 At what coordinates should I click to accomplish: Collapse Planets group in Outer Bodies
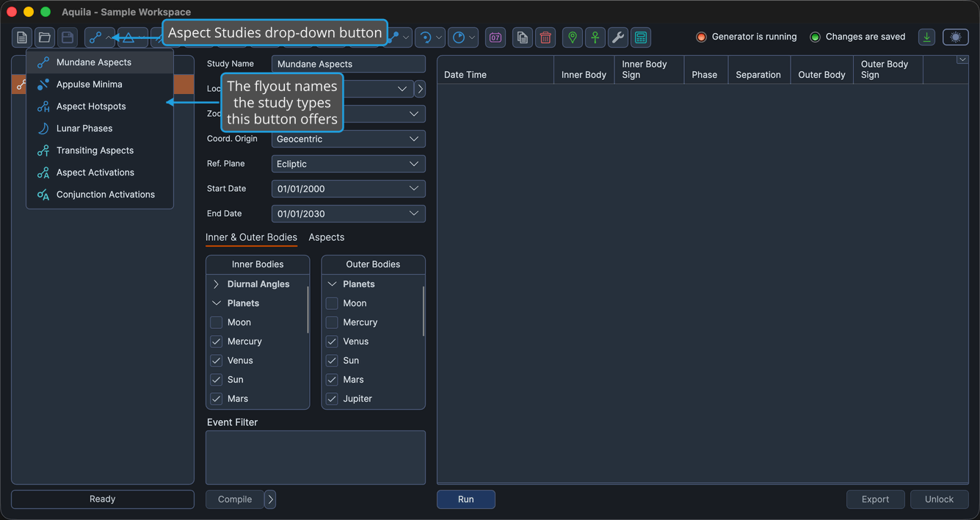332,284
